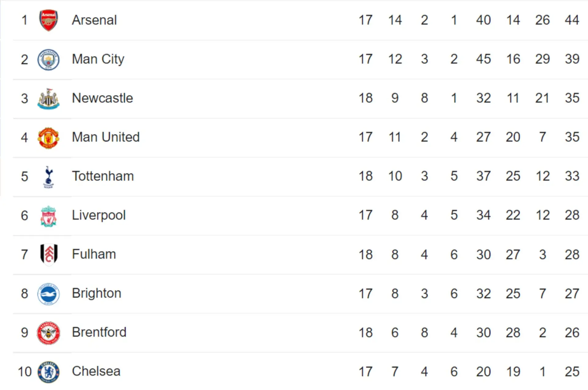
Task: Click the Newcastle club crest
Action: (x=48, y=98)
